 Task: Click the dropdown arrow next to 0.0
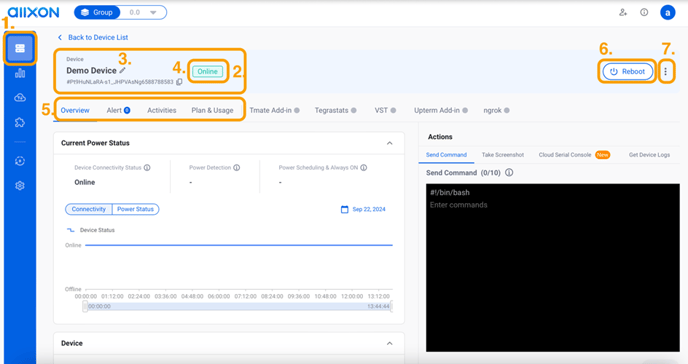tap(153, 12)
